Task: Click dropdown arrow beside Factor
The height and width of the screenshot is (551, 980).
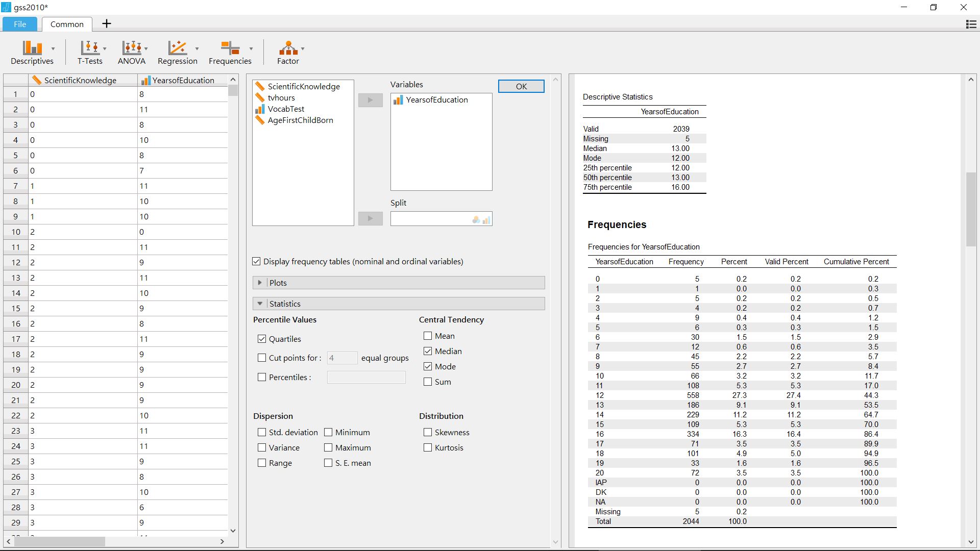Action: (303, 48)
